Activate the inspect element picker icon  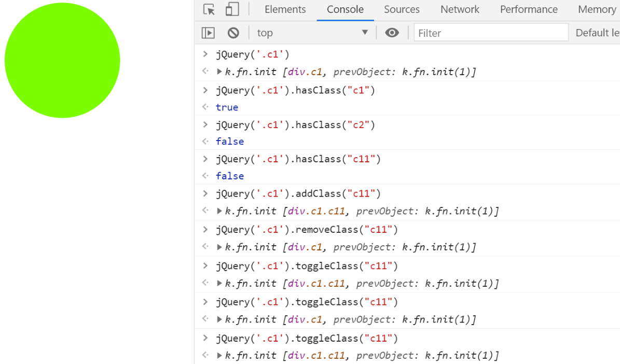pos(209,9)
